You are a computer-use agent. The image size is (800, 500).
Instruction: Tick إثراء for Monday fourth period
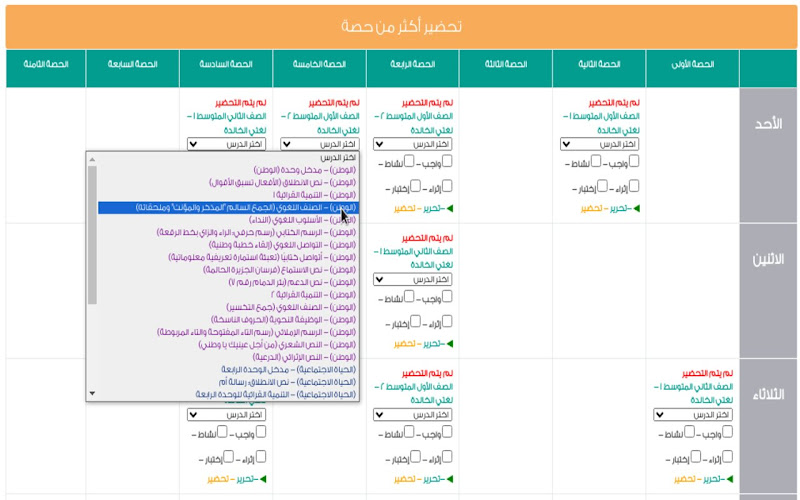coord(447,321)
